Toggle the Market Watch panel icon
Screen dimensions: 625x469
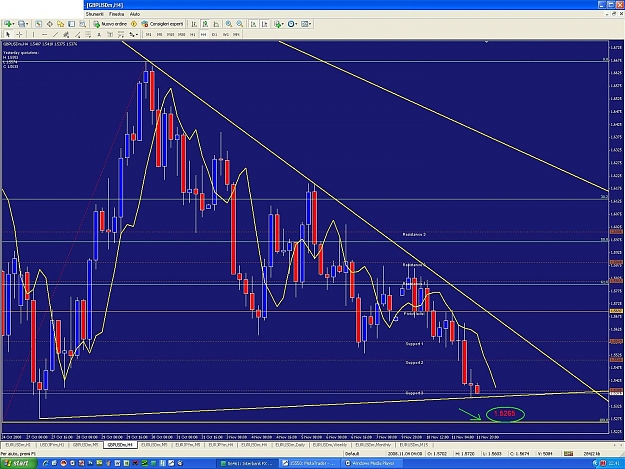pyautogui.click(x=38, y=24)
